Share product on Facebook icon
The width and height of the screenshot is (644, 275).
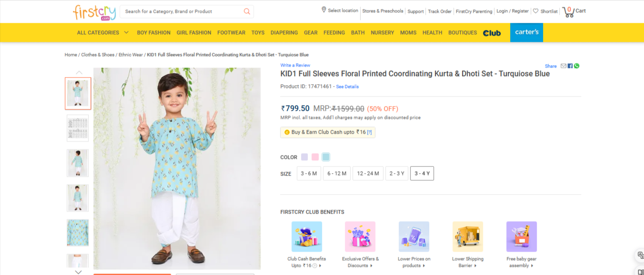click(570, 66)
